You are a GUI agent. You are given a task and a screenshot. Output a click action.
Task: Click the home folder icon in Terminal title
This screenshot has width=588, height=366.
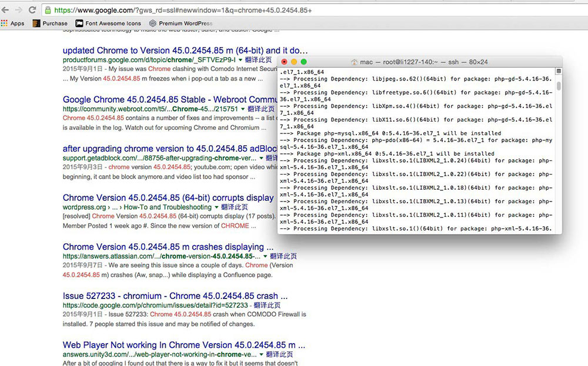coord(354,62)
